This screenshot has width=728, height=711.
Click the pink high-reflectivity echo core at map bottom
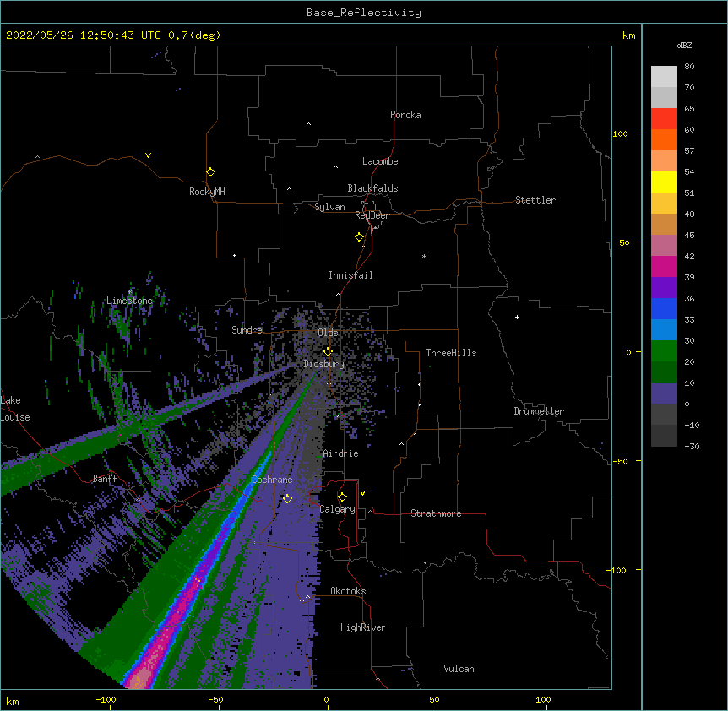(139, 679)
